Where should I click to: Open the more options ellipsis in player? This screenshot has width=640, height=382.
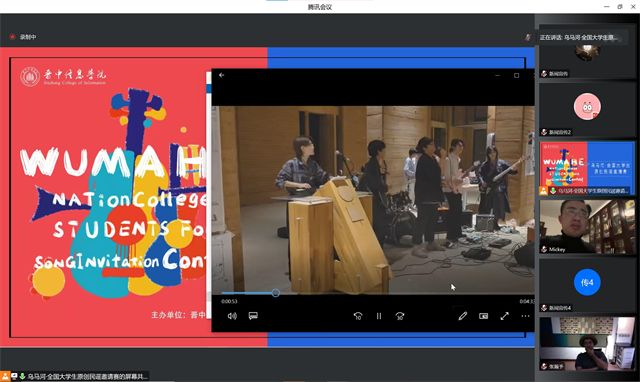coord(525,316)
